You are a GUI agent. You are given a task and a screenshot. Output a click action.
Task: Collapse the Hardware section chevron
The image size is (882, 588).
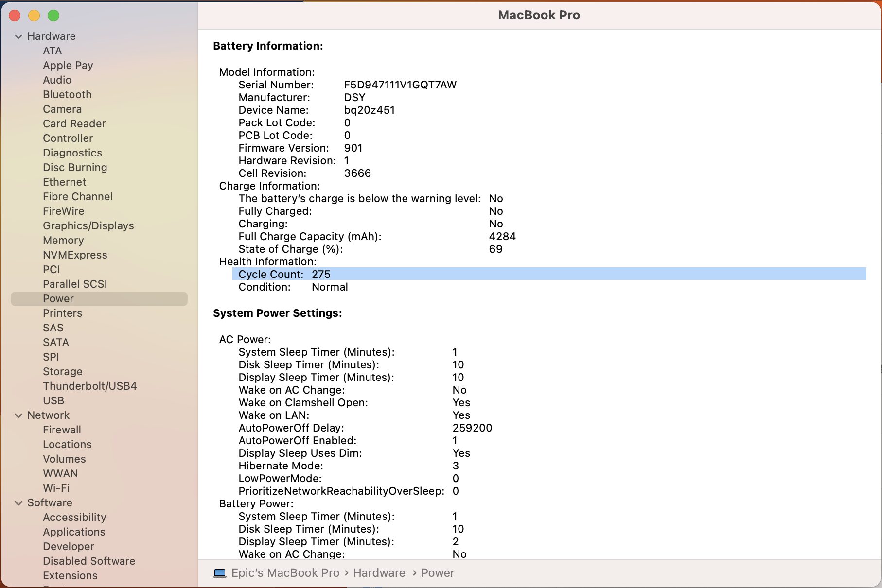click(18, 36)
